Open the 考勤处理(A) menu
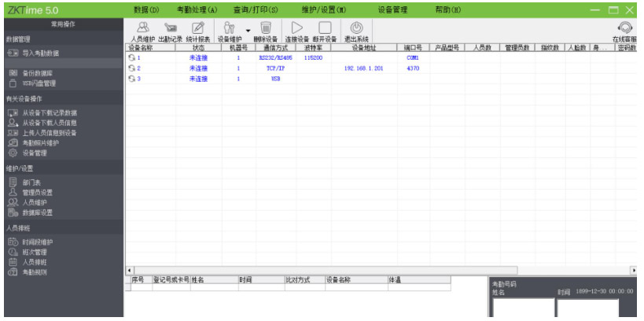644x321 pixels. 197,9
